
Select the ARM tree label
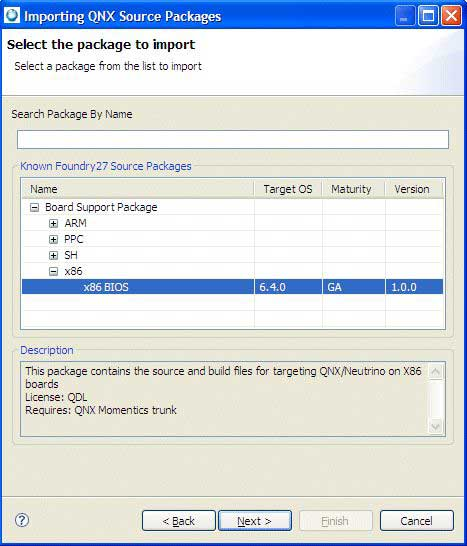click(x=75, y=223)
